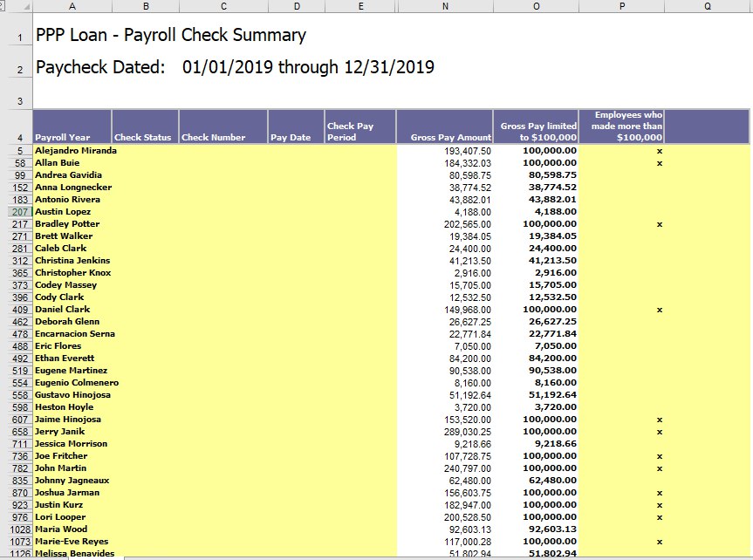Viewport: 753px width, 560px height.
Task: Select the Employees over $100,000 header cell
Action: pos(622,126)
